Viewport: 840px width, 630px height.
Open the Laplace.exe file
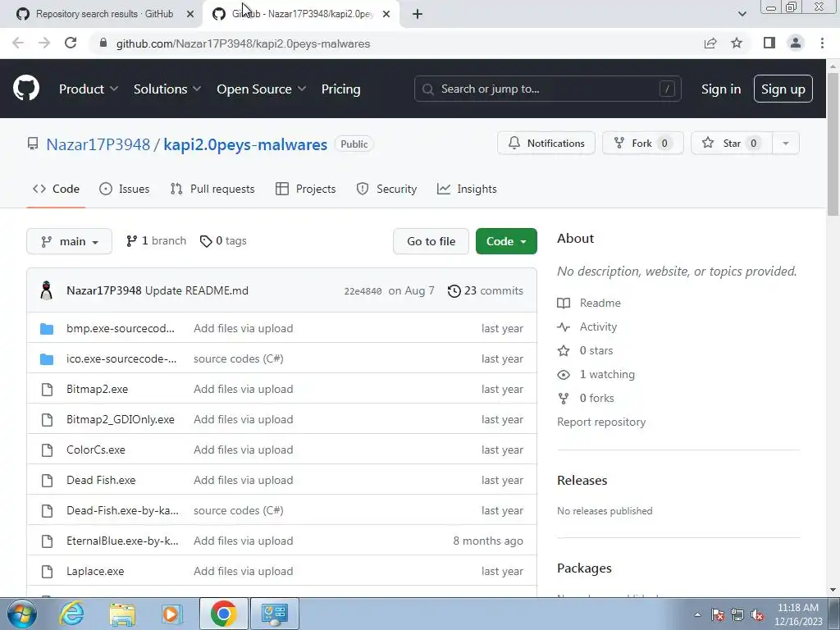click(95, 571)
